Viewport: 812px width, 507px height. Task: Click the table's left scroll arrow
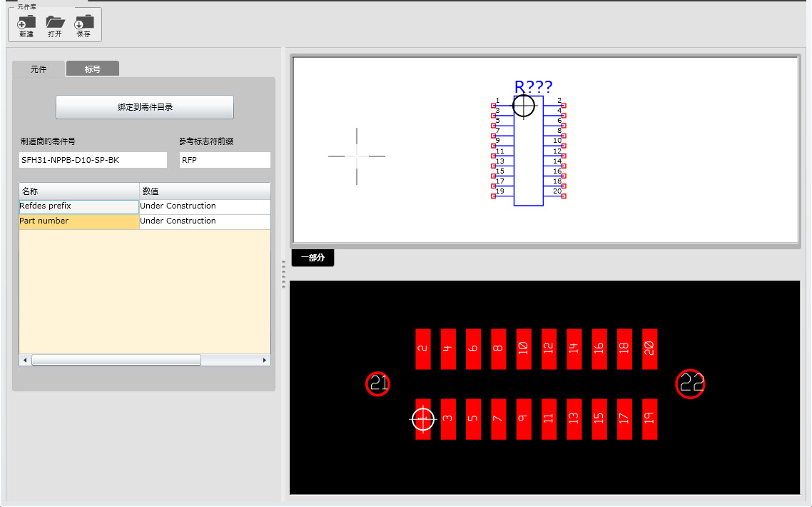25,360
